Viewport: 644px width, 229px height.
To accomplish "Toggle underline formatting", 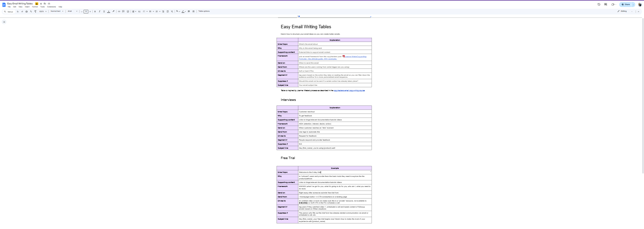I will [104, 11].
